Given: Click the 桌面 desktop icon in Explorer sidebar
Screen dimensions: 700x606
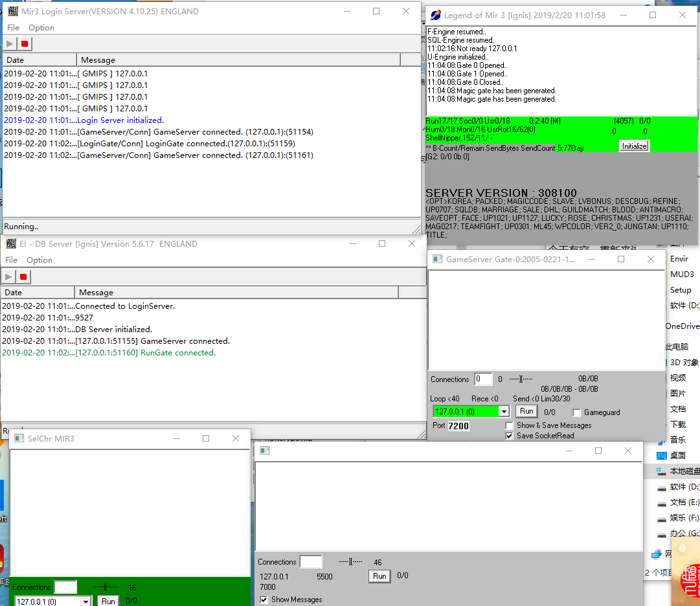Looking at the screenshot, I should pyautogui.click(x=662, y=456).
